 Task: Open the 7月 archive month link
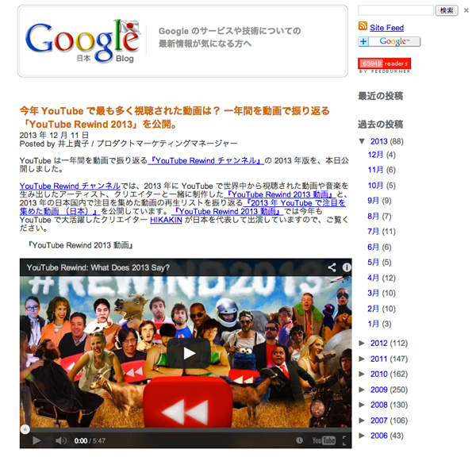(374, 232)
